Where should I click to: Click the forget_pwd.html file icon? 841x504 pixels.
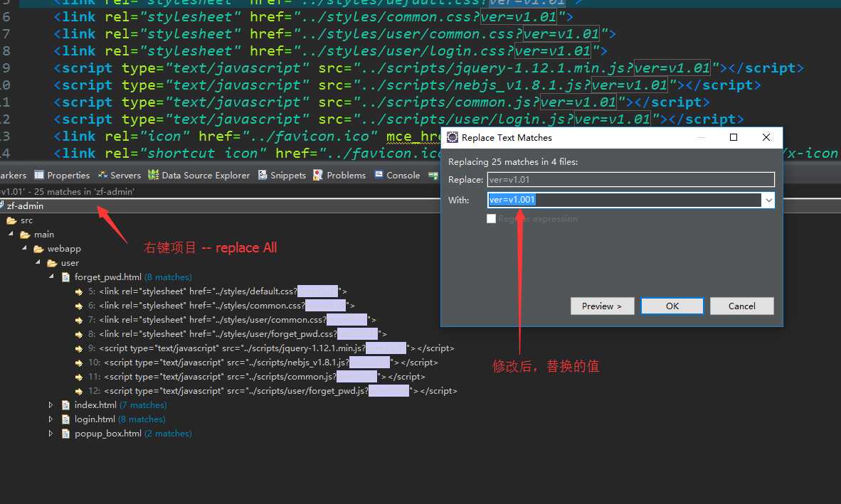66,277
